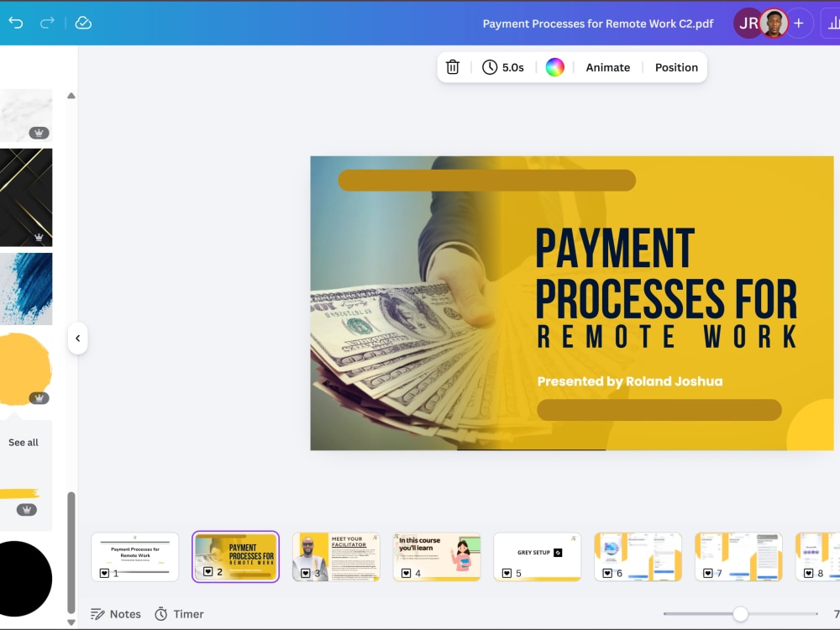Select the PAYMENT PROCESSES FOR title text

(666, 273)
